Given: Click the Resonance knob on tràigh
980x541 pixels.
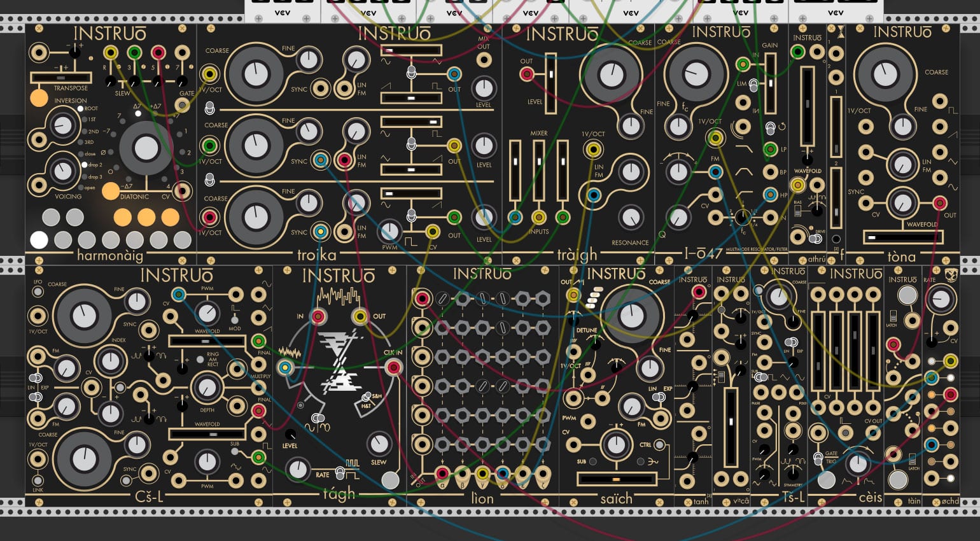Looking at the screenshot, I should [630, 218].
